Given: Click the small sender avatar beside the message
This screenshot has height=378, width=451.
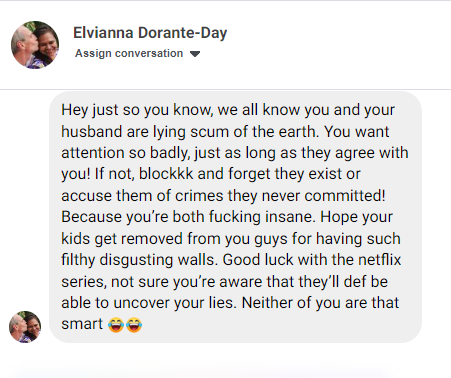Looking at the screenshot, I should pyautogui.click(x=25, y=327).
